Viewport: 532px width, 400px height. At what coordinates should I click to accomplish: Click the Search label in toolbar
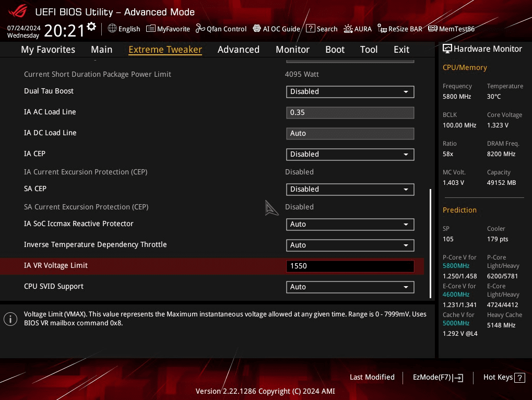[327, 29]
